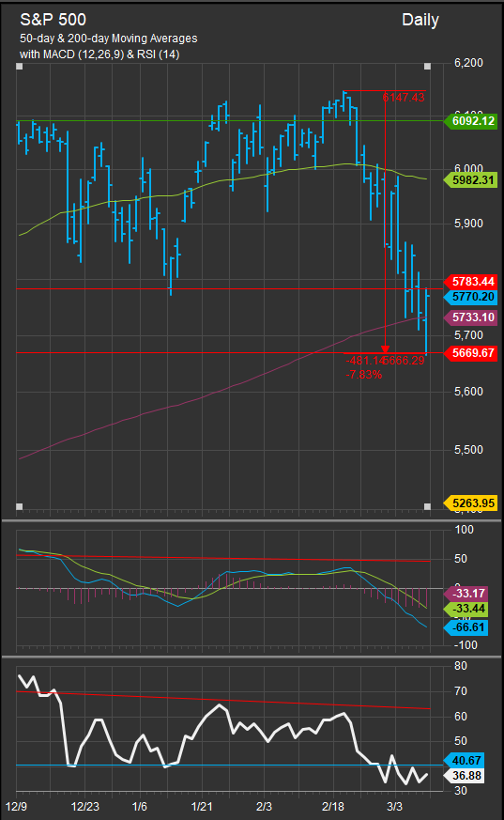504x820 pixels.
Task: Click the -7.83% decline annotation
Action: (363, 375)
